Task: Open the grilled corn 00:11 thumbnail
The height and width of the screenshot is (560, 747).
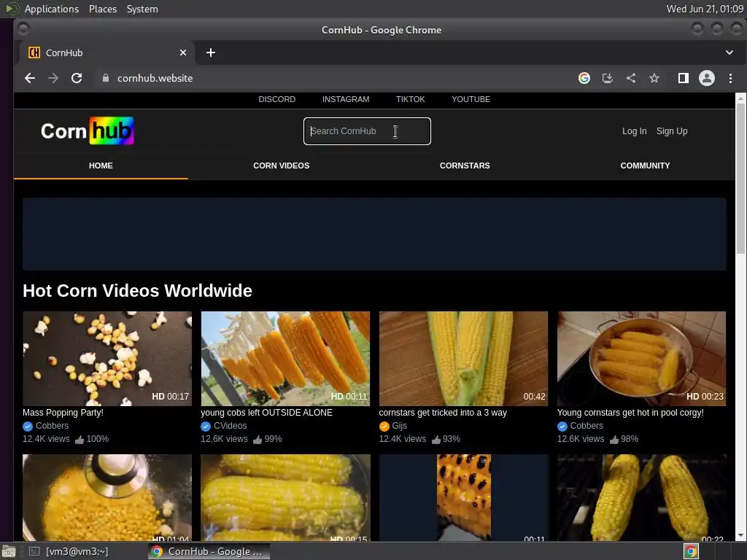Action: pos(463,497)
